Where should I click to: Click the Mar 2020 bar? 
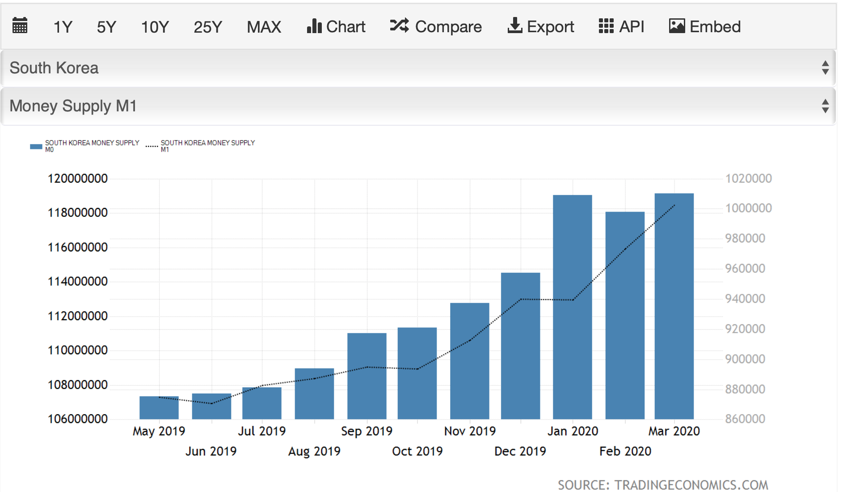tap(674, 313)
